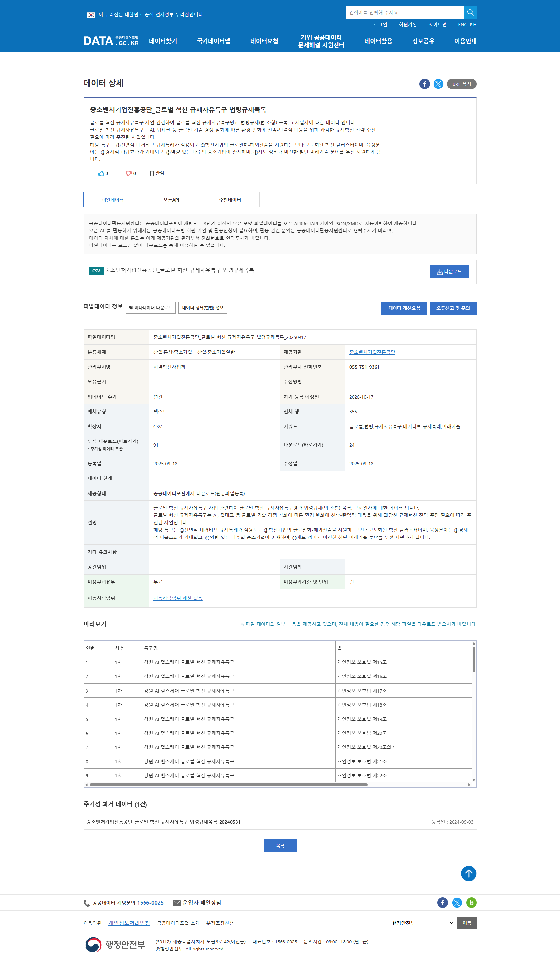Switch to the 추천데이터 tab
560x978 pixels.
pos(230,200)
